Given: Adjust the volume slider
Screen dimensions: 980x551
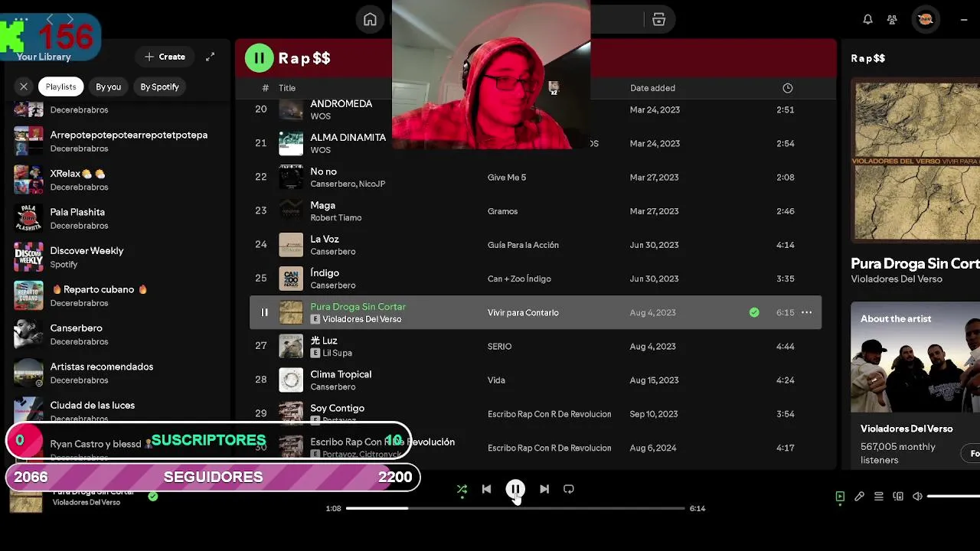Looking at the screenshot, I should tap(953, 497).
